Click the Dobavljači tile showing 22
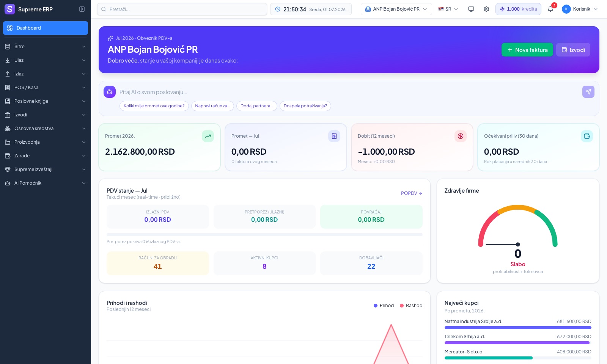The width and height of the screenshot is (607, 364). pyautogui.click(x=371, y=263)
